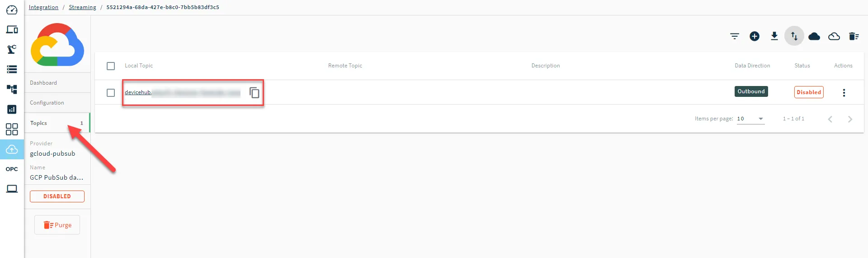868x258 pixels.
Task: Click the Data Direction column header
Action: point(752,66)
